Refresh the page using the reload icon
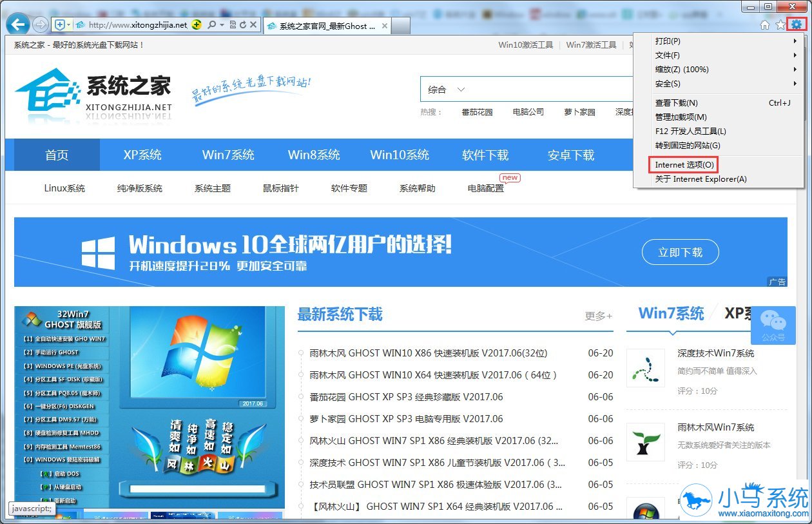This screenshot has height=524, width=812. 243,24
